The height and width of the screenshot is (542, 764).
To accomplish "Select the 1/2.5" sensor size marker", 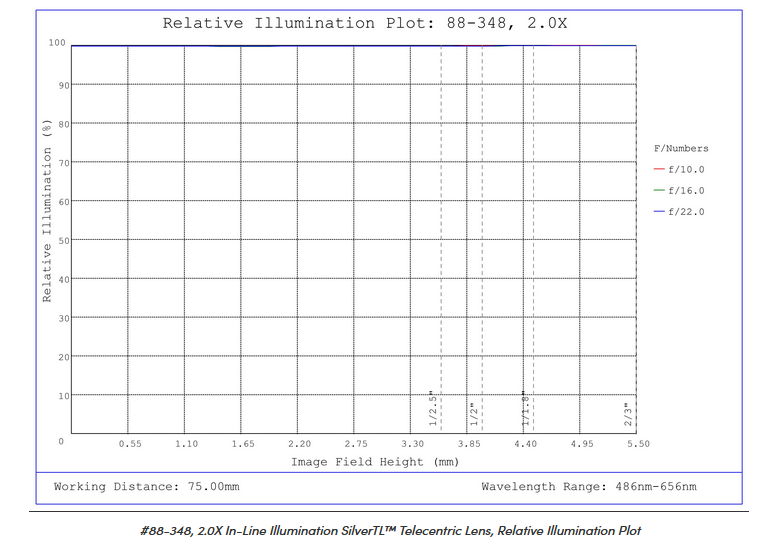I will click(x=433, y=409).
